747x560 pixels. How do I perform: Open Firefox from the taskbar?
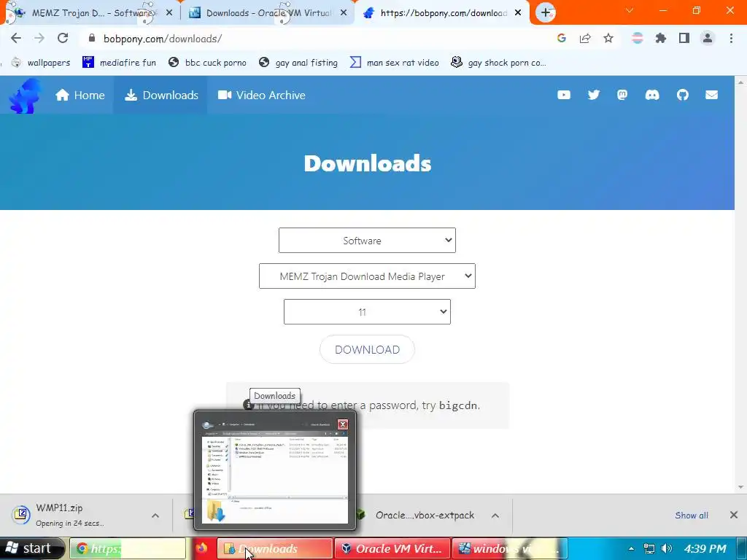(201, 548)
